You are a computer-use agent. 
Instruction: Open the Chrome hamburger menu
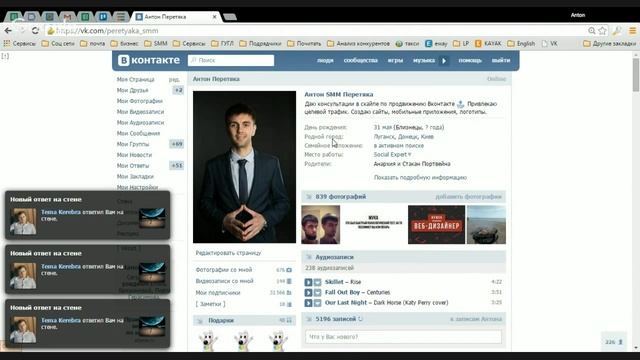[632, 31]
